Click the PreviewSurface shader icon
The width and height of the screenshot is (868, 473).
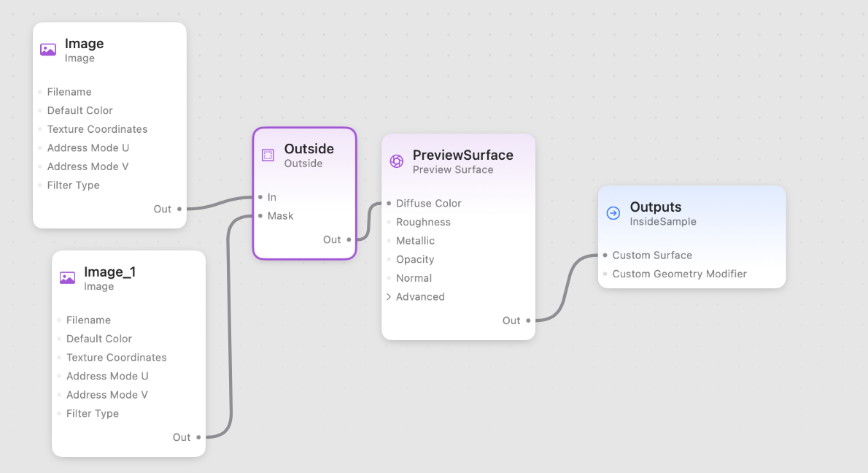[x=397, y=161]
